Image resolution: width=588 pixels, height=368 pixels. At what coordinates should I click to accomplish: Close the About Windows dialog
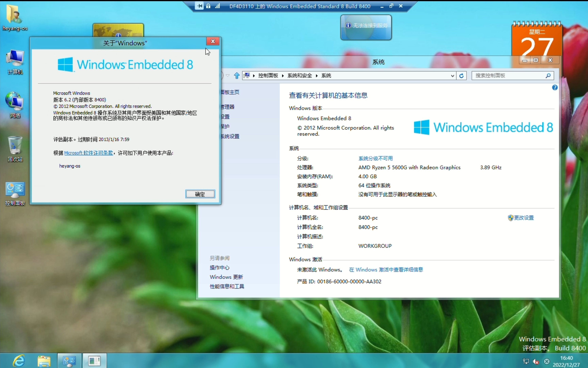[x=213, y=41]
